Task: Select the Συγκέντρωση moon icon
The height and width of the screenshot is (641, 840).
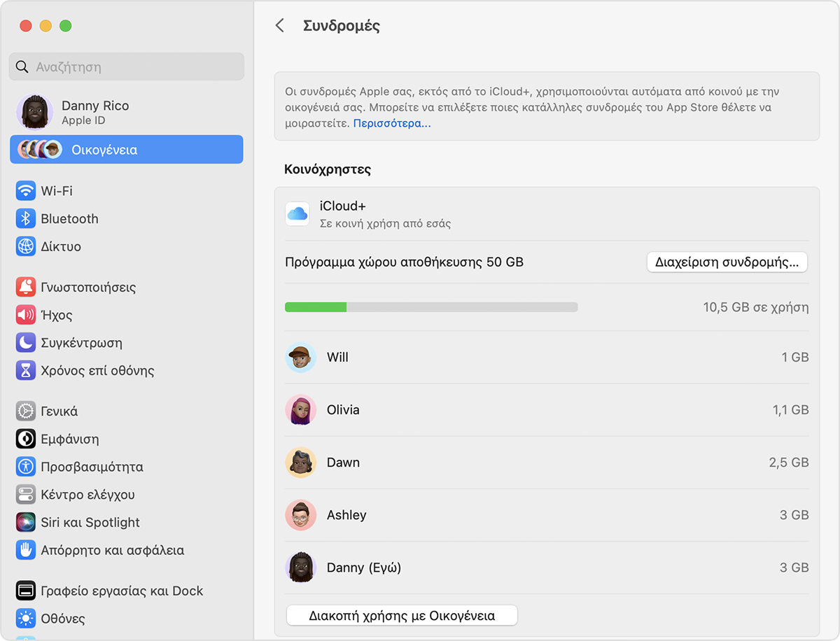Action: pos(26,343)
